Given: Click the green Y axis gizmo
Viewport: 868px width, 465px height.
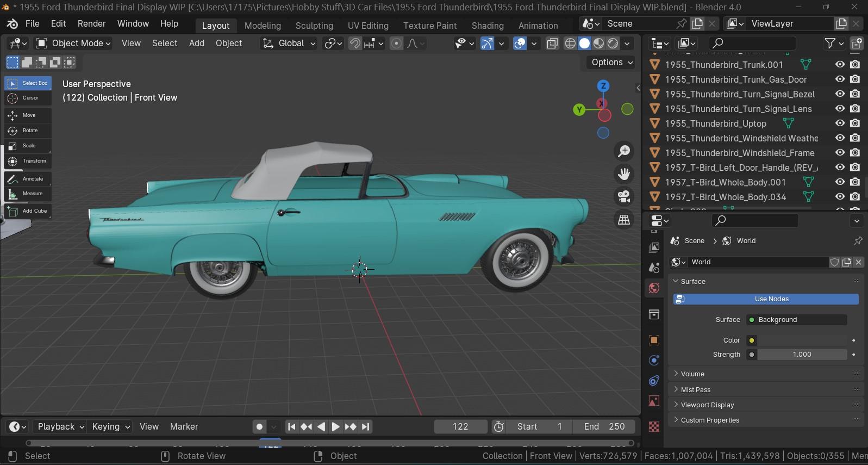Looking at the screenshot, I should 579,110.
